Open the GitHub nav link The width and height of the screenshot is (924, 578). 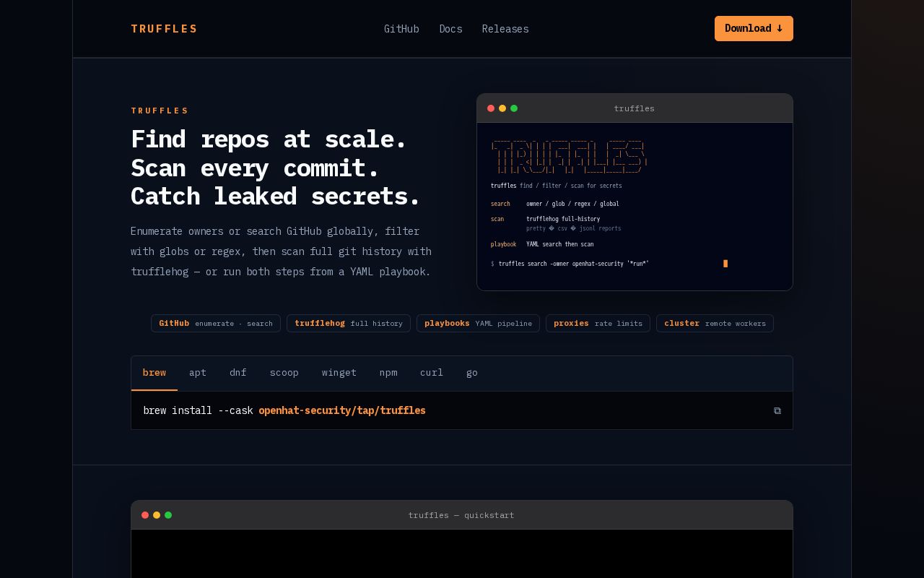401,29
